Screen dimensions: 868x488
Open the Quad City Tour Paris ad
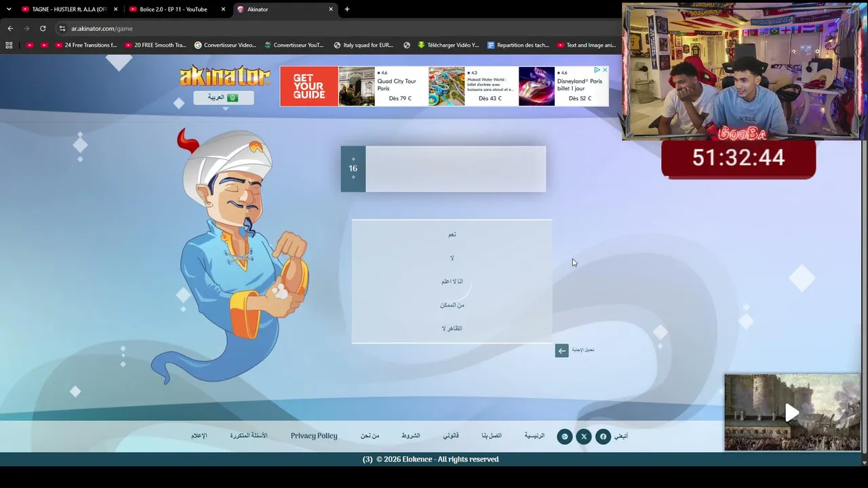click(x=382, y=86)
